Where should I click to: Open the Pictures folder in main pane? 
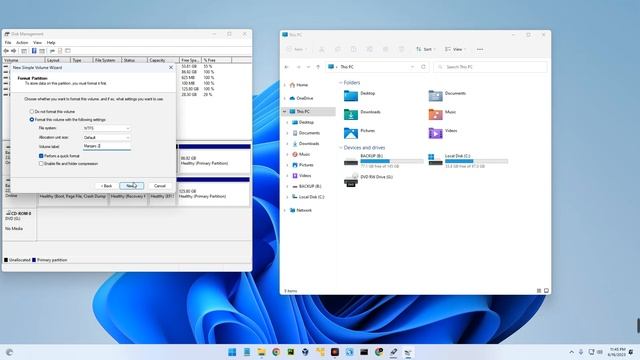pos(360,133)
